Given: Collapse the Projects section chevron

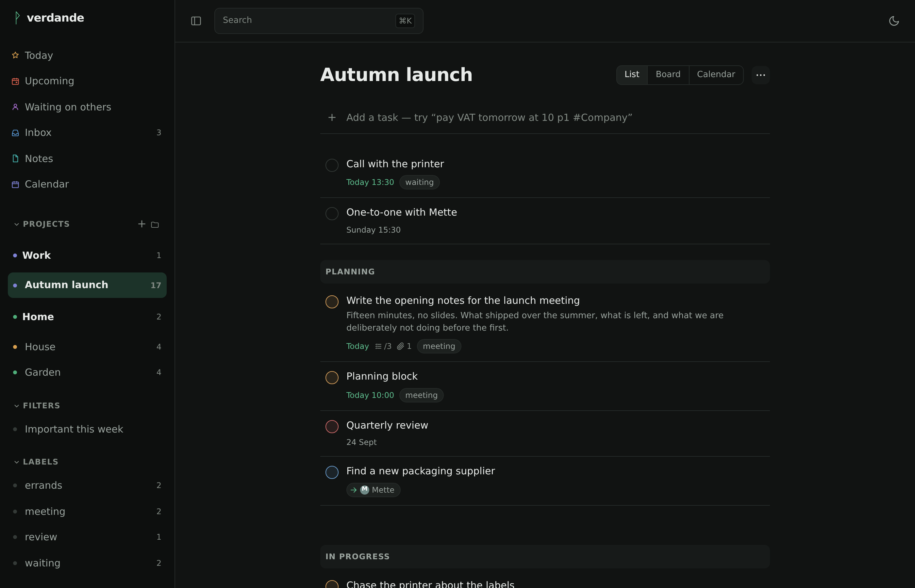Looking at the screenshot, I should pos(16,224).
